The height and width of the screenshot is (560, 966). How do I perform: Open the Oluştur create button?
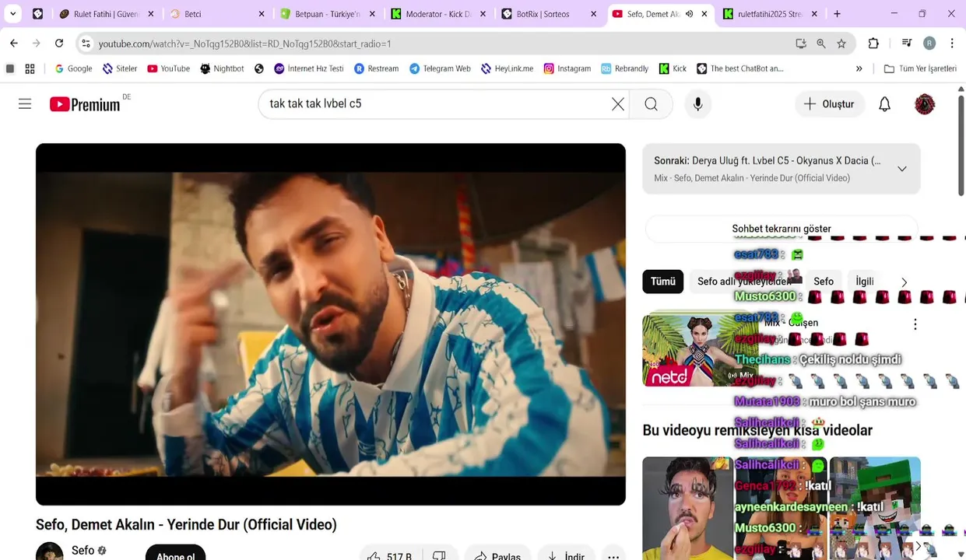829,104
